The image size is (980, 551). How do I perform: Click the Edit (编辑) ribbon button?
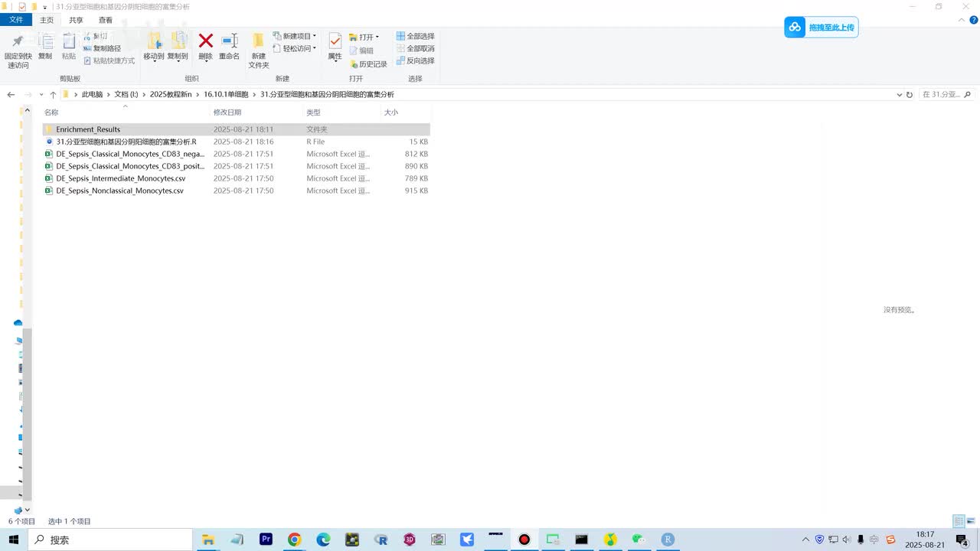click(x=361, y=51)
